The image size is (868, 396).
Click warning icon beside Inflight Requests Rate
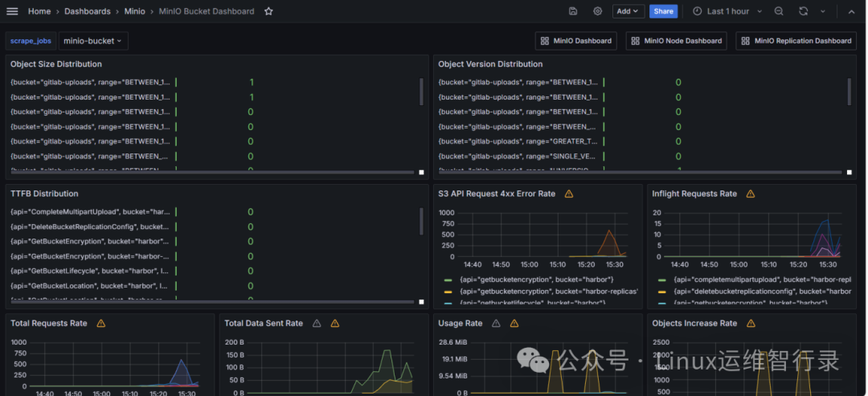tap(750, 194)
